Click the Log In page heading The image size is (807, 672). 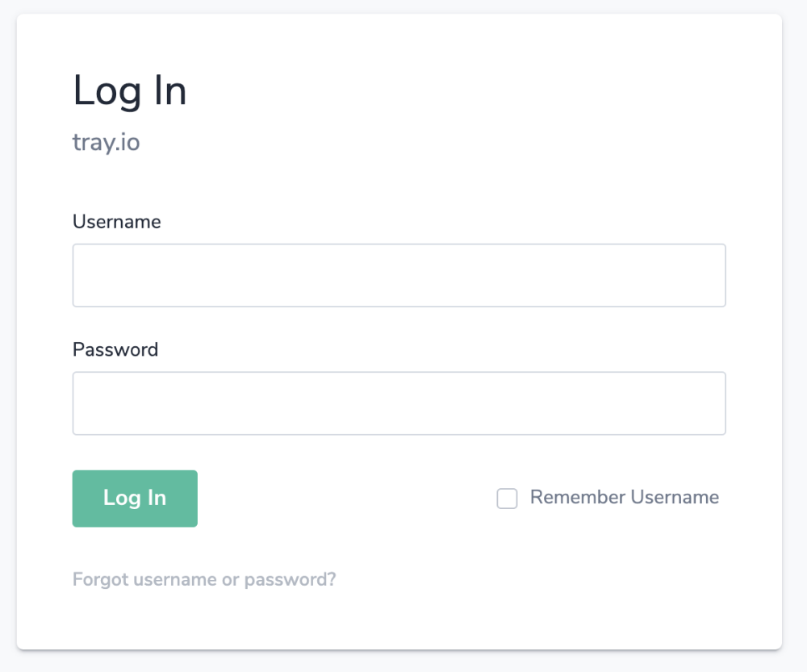tap(129, 90)
